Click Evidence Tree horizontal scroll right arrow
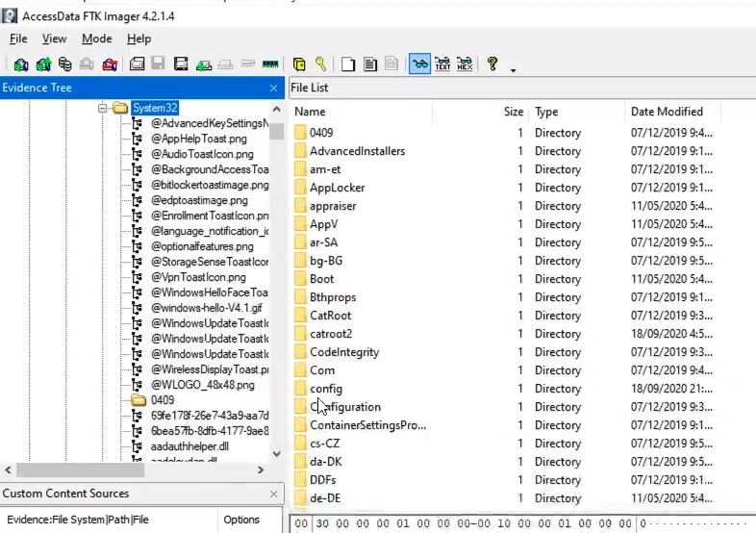This screenshot has height=533, width=756. (261, 470)
